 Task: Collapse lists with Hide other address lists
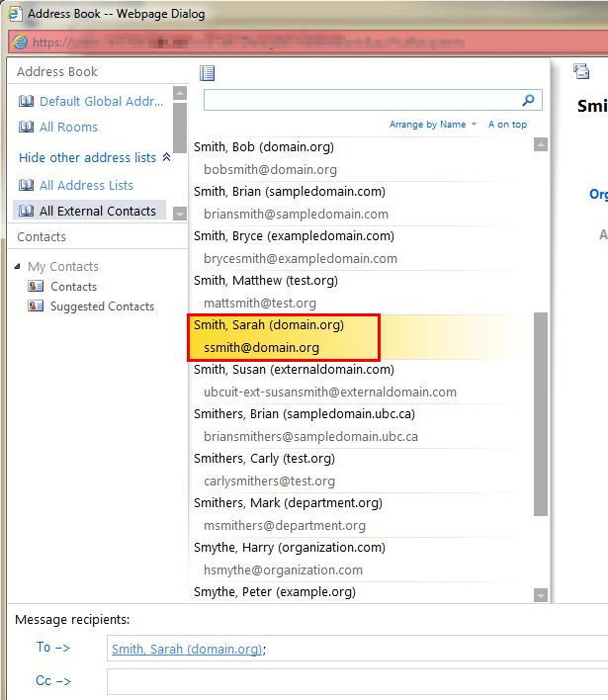click(94, 157)
